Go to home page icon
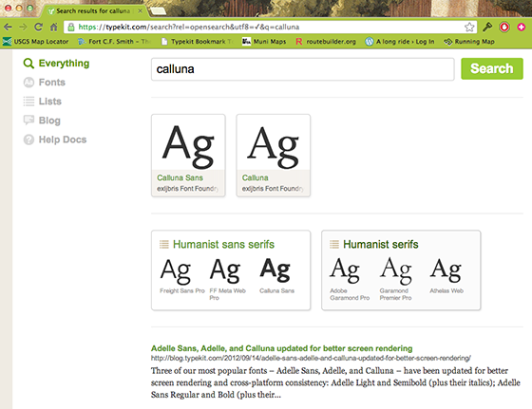Screen dimensions: 532x409 click(x=54, y=27)
